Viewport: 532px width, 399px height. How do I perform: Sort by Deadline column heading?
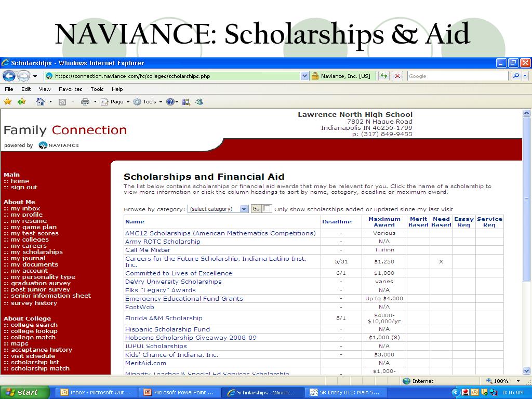pyautogui.click(x=337, y=221)
